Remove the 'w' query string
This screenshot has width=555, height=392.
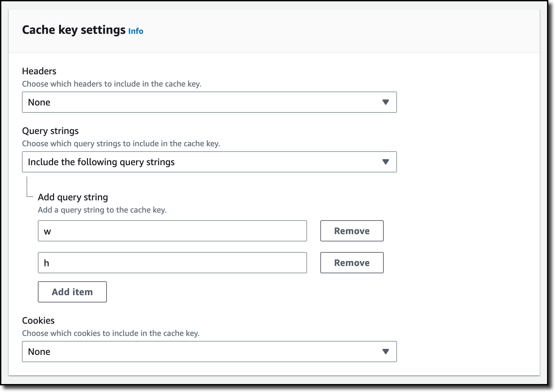click(x=352, y=231)
